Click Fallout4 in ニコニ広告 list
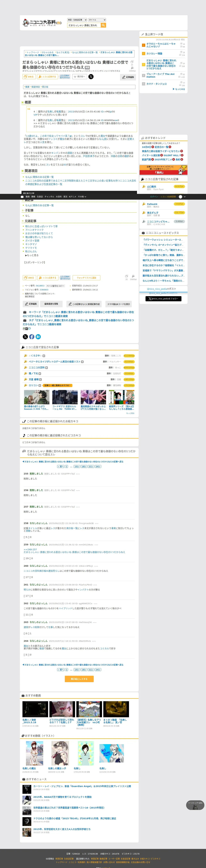206x868 pixels. click(x=152, y=204)
